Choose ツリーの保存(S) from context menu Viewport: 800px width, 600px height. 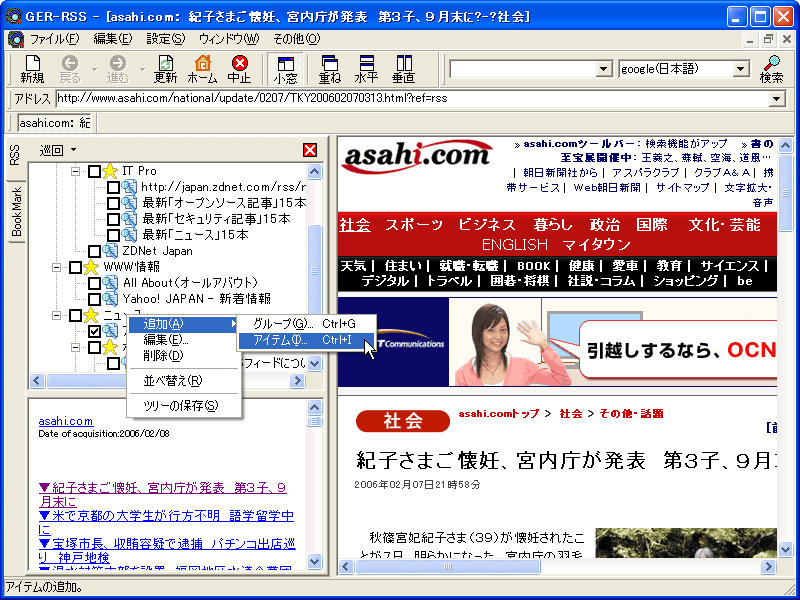[184, 406]
